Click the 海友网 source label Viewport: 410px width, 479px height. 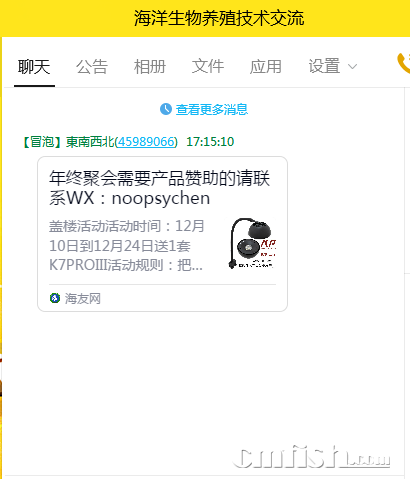(x=83, y=298)
